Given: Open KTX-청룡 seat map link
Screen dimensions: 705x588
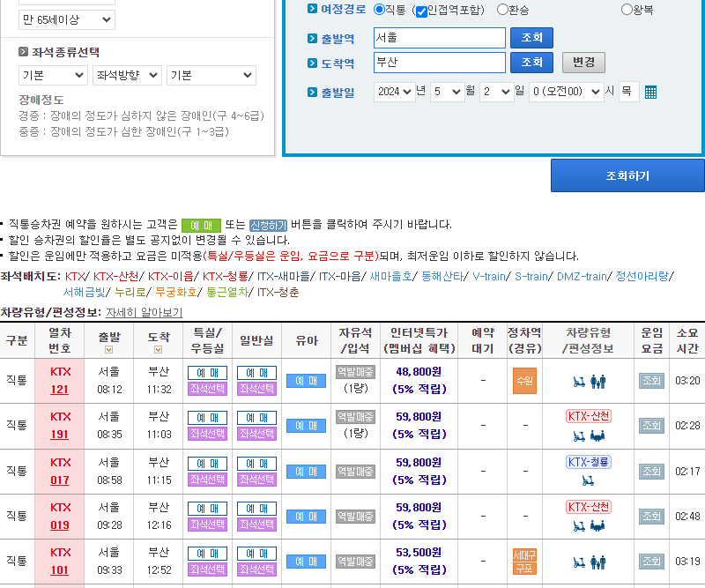Looking at the screenshot, I should 226,276.
